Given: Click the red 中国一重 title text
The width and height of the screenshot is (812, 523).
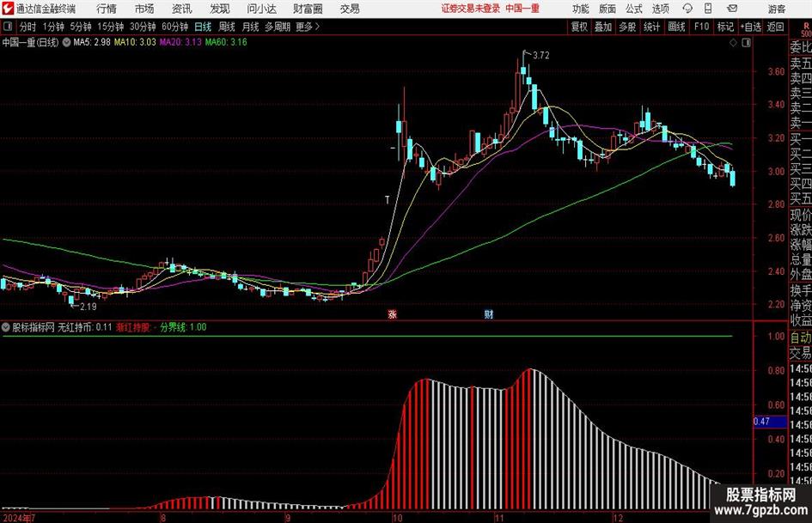Looking at the screenshot, I should [x=522, y=9].
